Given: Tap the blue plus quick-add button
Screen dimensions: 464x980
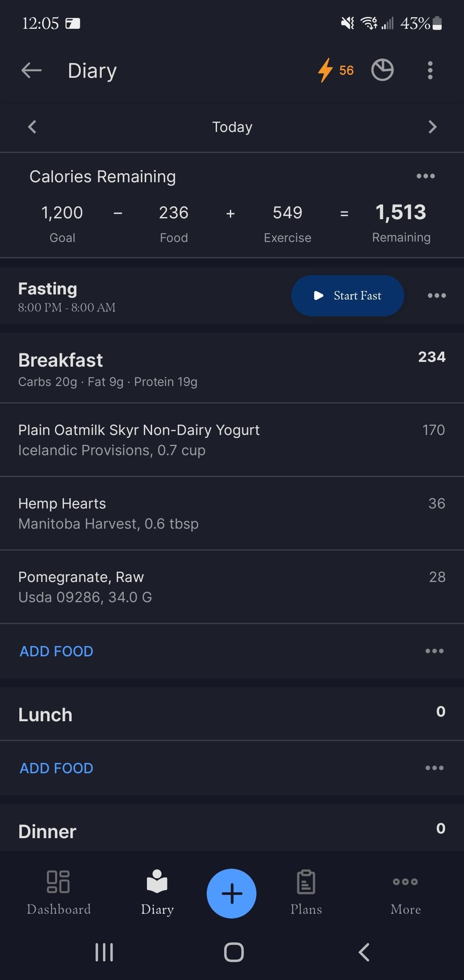Looking at the screenshot, I should click(x=232, y=893).
